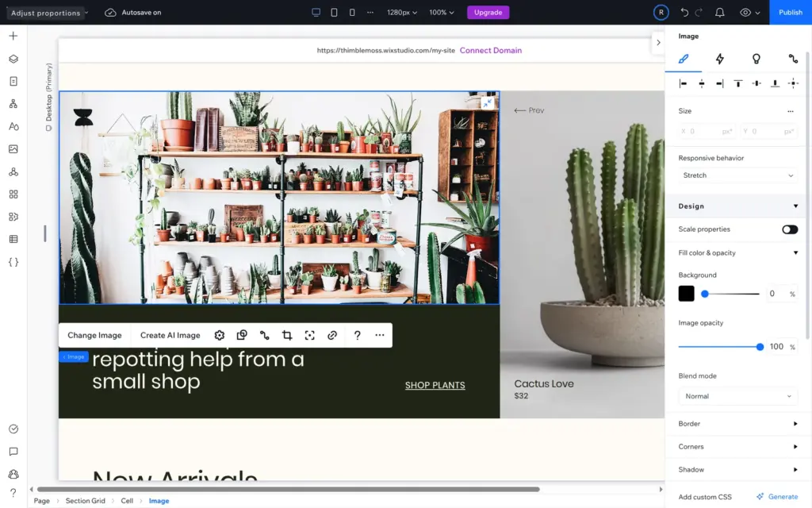Click the Undo arrow
This screenshot has width=812, height=508.
684,13
